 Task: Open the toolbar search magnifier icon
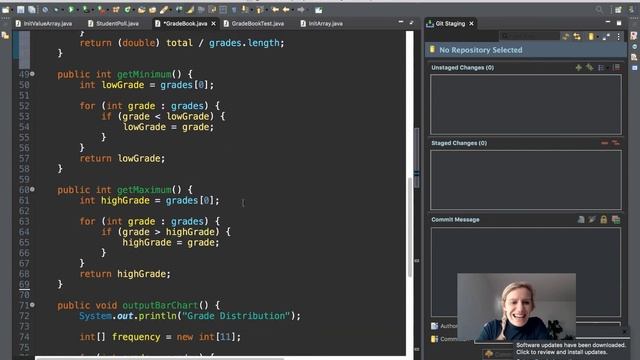[x=599, y=10]
